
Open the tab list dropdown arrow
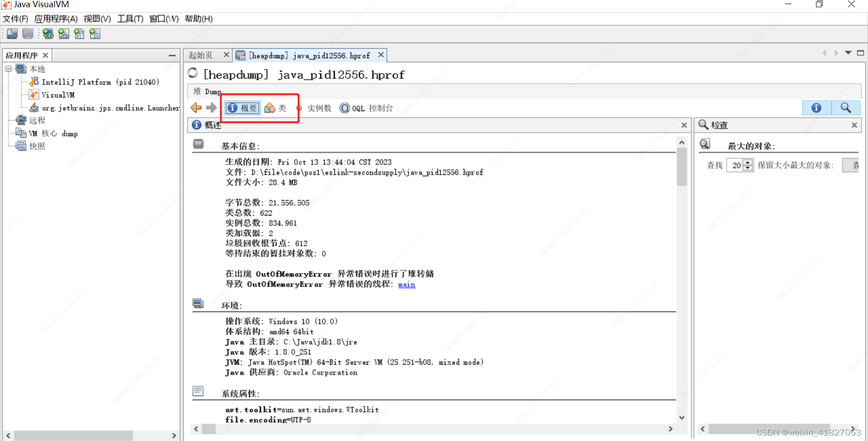click(x=848, y=53)
